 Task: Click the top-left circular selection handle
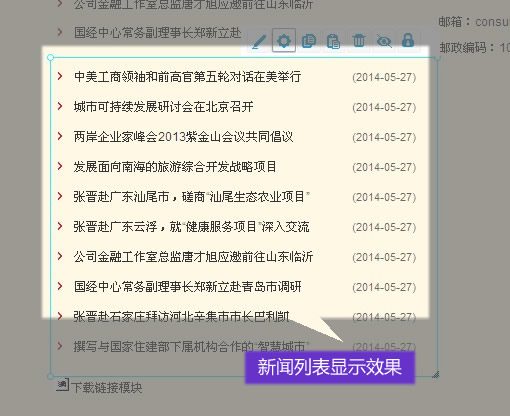click(50, 58)
